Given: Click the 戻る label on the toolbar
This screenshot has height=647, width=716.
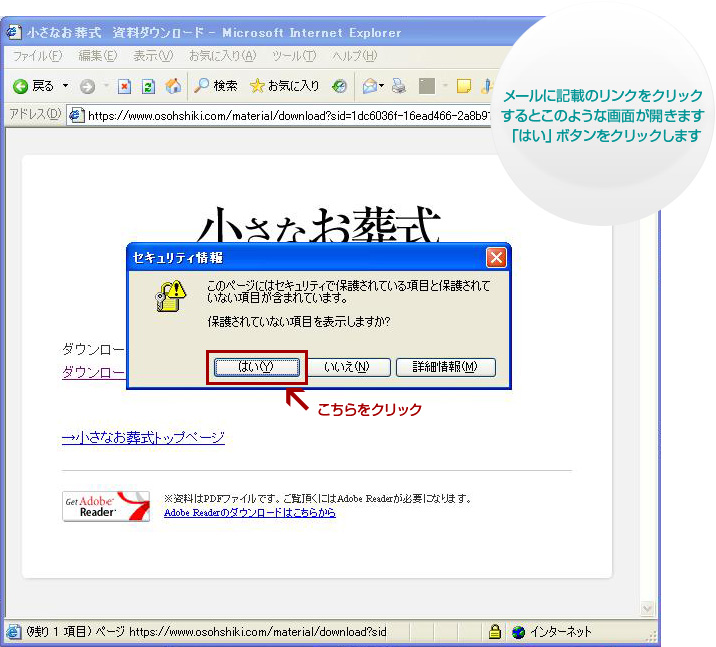Looking at the screenshot, I should pyautogui.click(x=43, y=86).
